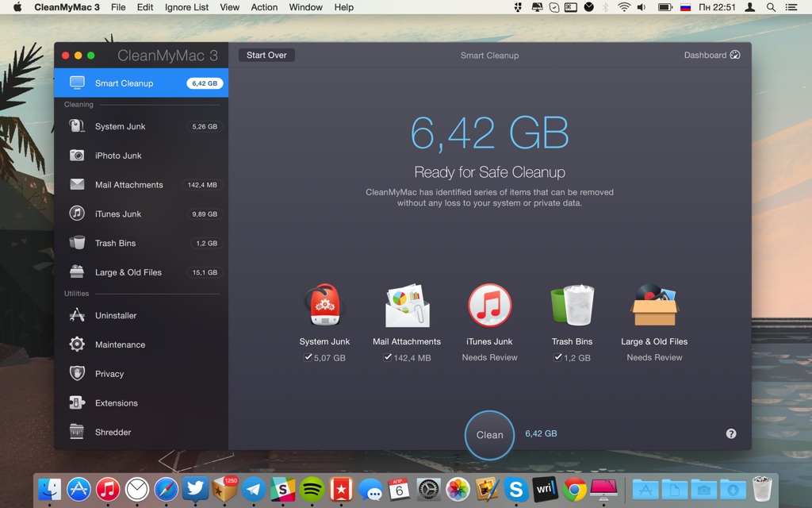Click the large Trash Bins icon

tap(573, 306)
